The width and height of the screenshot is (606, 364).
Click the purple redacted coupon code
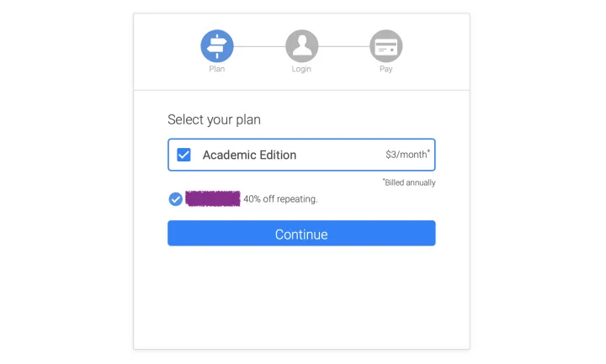pos(213,198)
